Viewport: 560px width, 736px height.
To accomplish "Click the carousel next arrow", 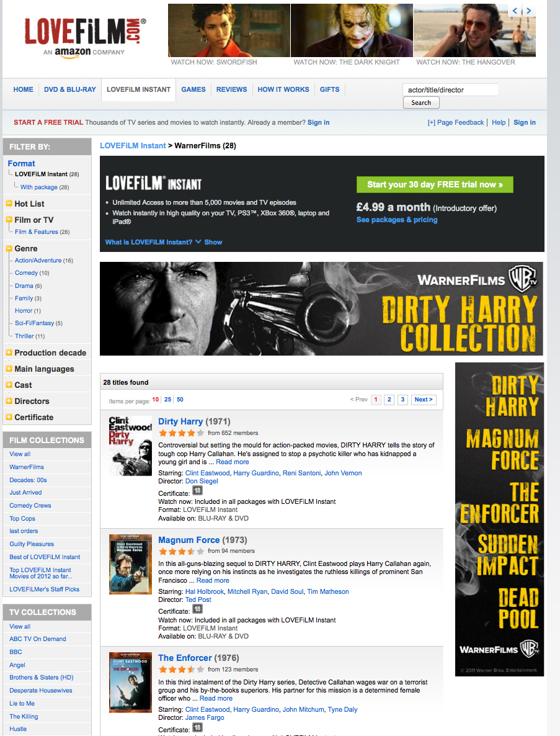I will tap(528, 11).
